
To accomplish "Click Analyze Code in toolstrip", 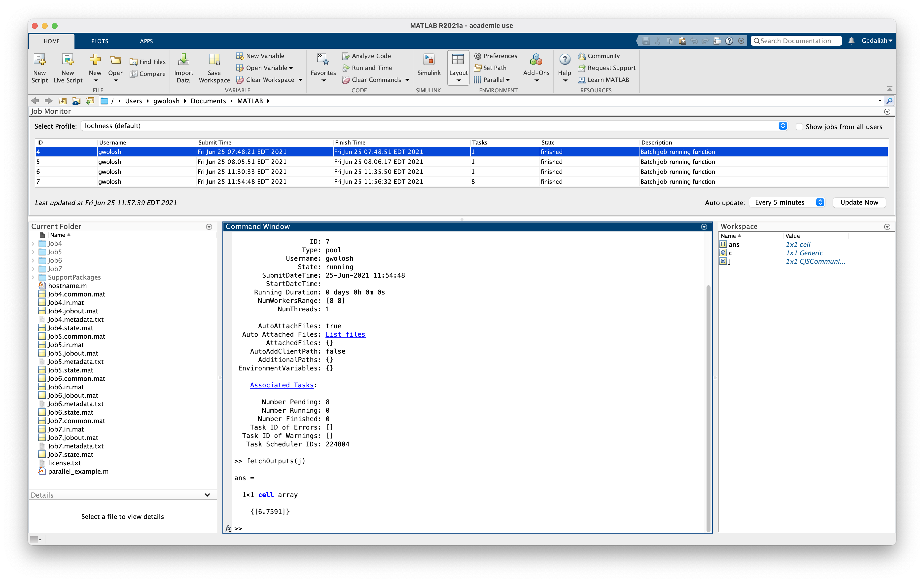I will [x=366, y=56].
